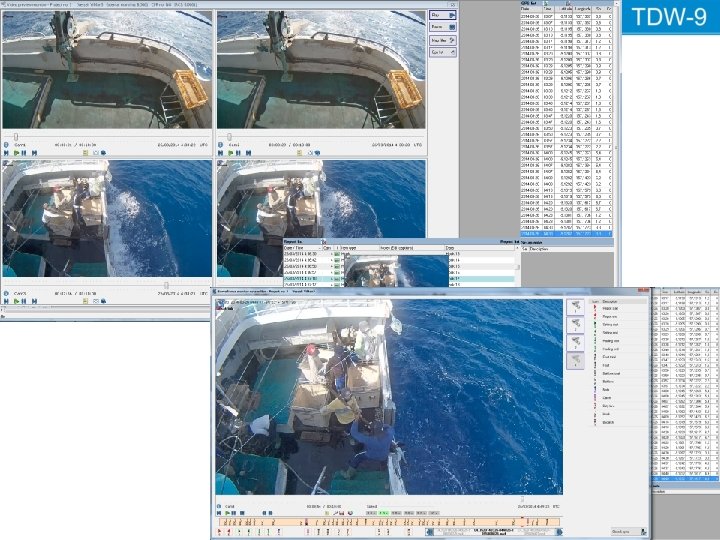This screenshot has height=540, width=720.
Task: Click the small deck preview thumbnail popup
Action: tap(396, 271)
